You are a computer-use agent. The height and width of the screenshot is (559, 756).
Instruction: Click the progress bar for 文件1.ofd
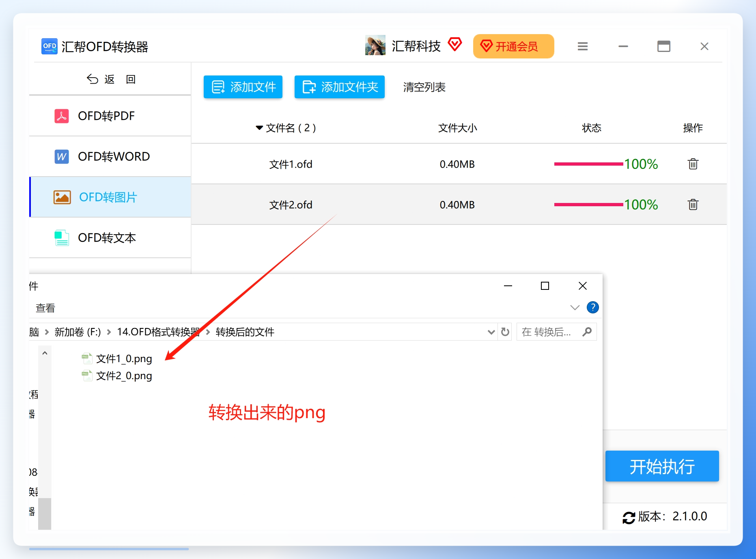(589, 164)
